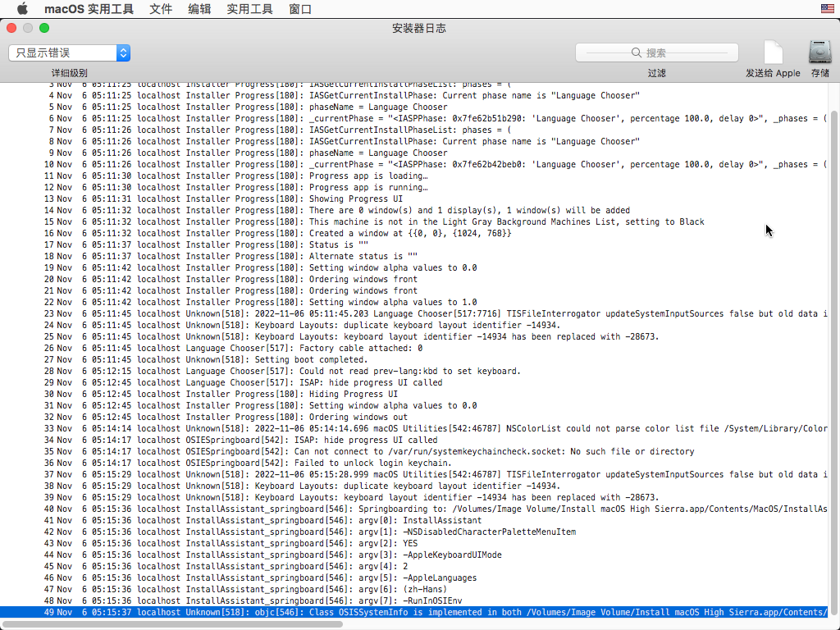Image resolution: width=840 pixels, height=630 pixels.
Task: Zoom the installer log window with green button
Action: [44, 28]
